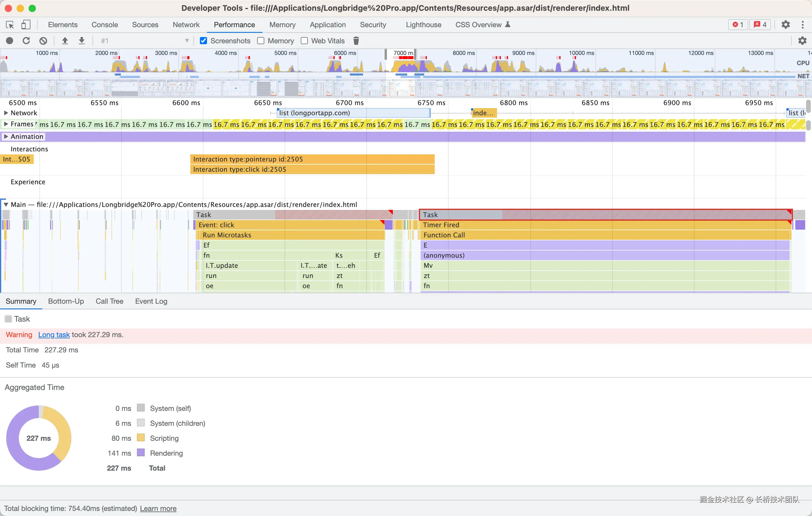The width and height of the screenshot is (812, 516).
Task: Expand the Frames track
Action: click(x=6, y=124)
